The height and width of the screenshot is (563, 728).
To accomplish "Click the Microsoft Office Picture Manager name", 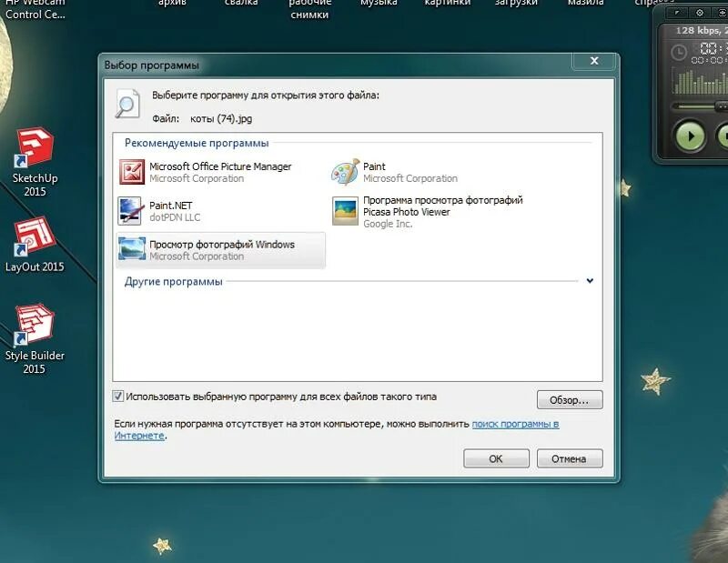I will [x=220, y=166].
